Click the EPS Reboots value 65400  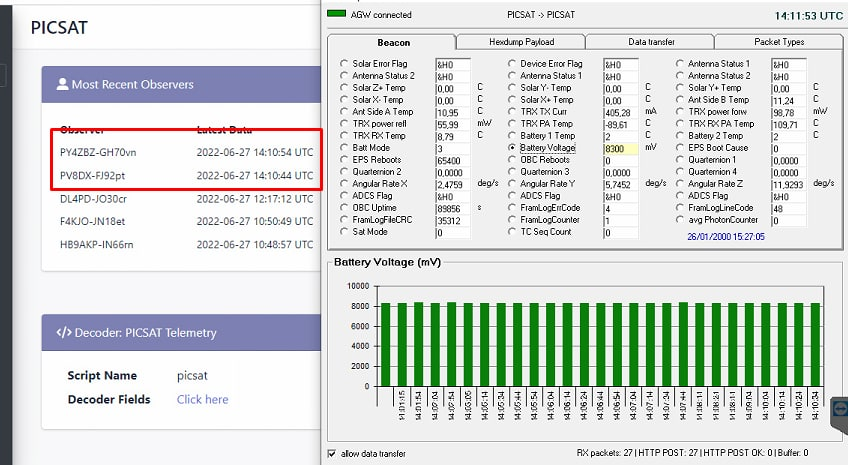pyautogui.click(x=453, y=161)
